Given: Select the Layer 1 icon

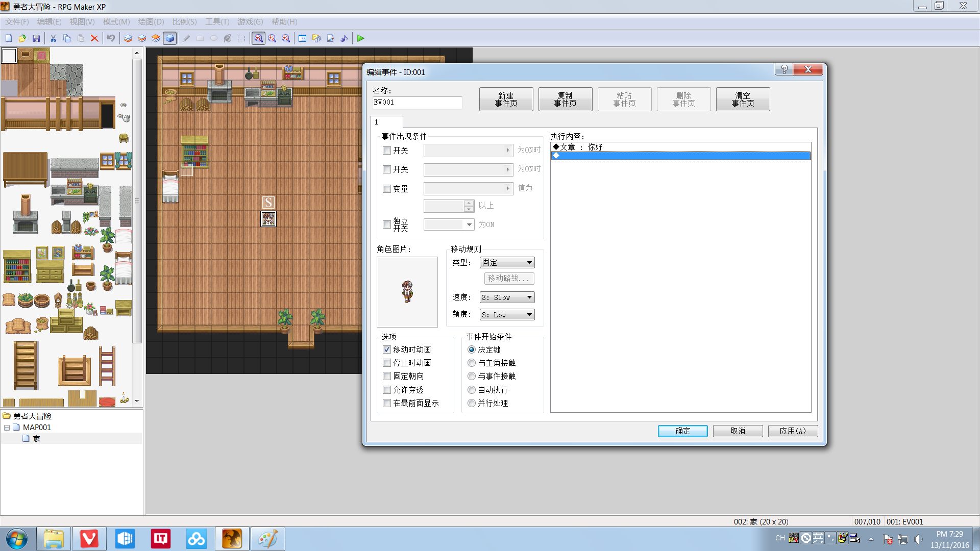Looking at the screenshot, I should pyautogui.click(x=128, y=38).
